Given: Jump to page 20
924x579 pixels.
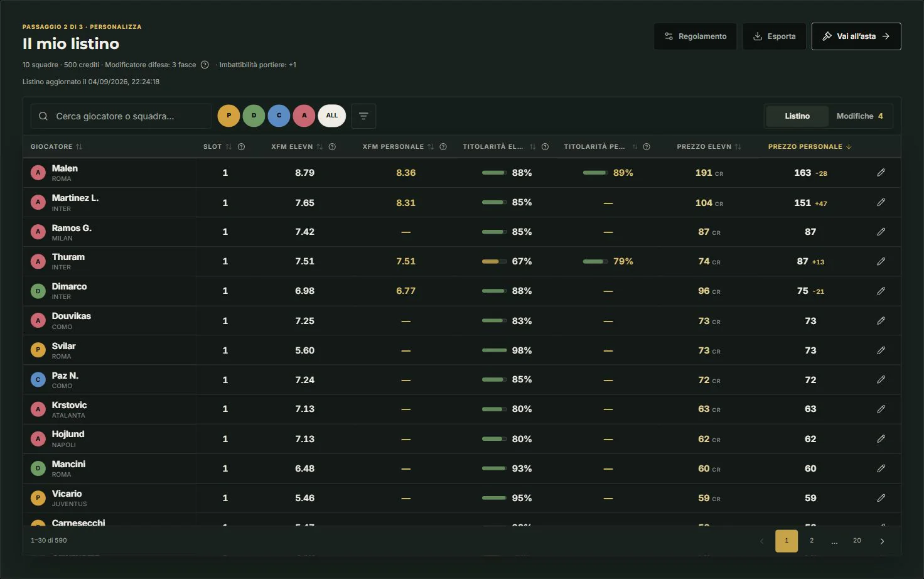Looking at the screenshot, I should 857,541.
